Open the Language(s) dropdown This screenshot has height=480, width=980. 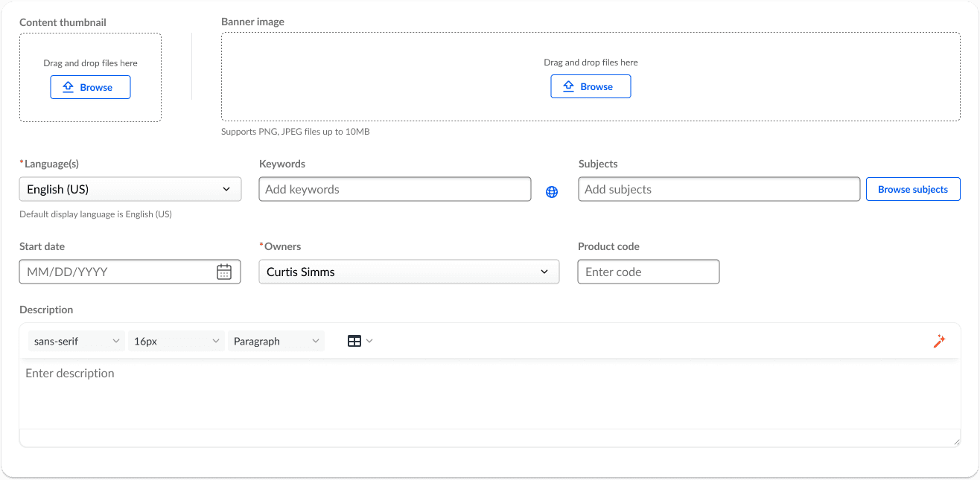tap(130, 189)
